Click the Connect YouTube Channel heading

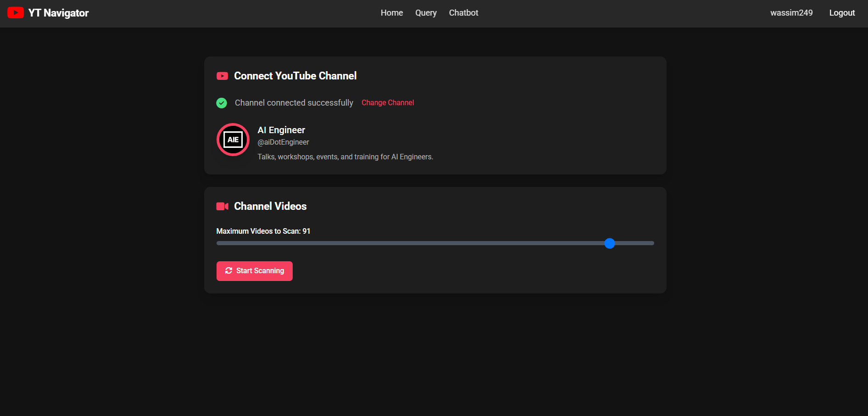pyautogui.click(x=295, y=76)
